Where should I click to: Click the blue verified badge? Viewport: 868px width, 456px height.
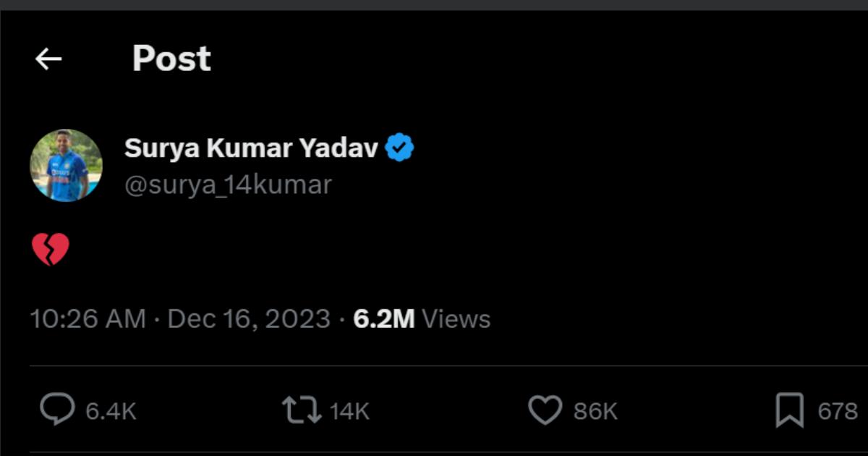(x=399, y=148)
